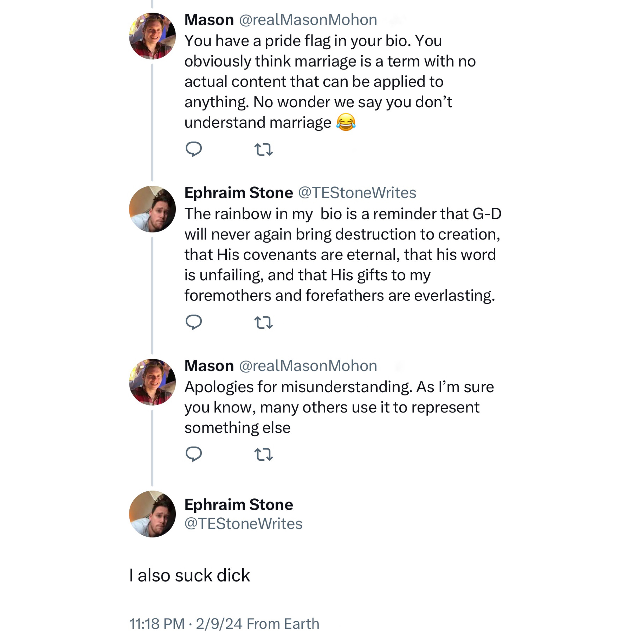644x644 pixels.
Task: Click reply icon under Ephraim's rainbow tweet
Action: pyautogui.click(x=193, y=322)
